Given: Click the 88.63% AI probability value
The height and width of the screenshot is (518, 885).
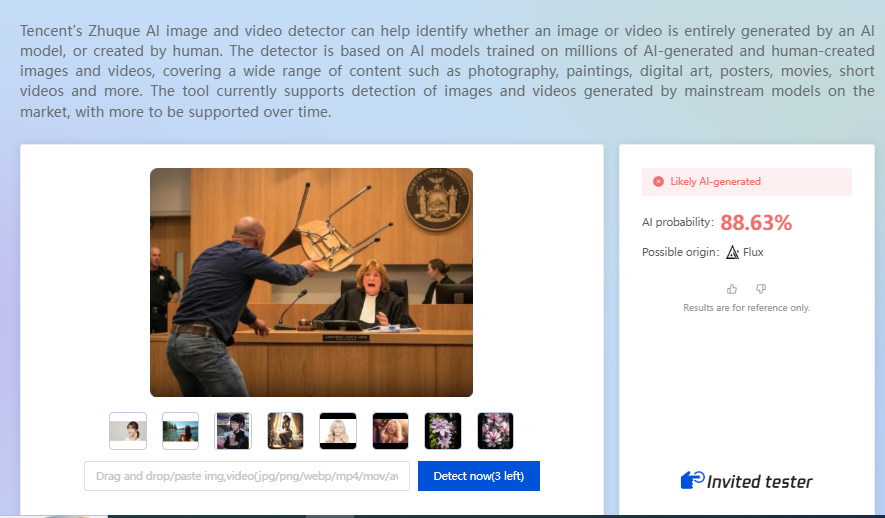Looking at the screenshot, I should tap(756, 223).
